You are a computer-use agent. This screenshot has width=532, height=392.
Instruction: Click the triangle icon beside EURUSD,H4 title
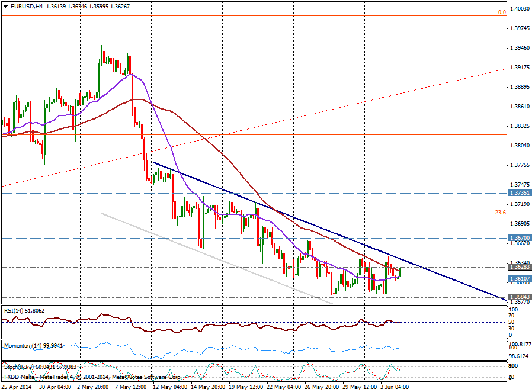(5, 5)
